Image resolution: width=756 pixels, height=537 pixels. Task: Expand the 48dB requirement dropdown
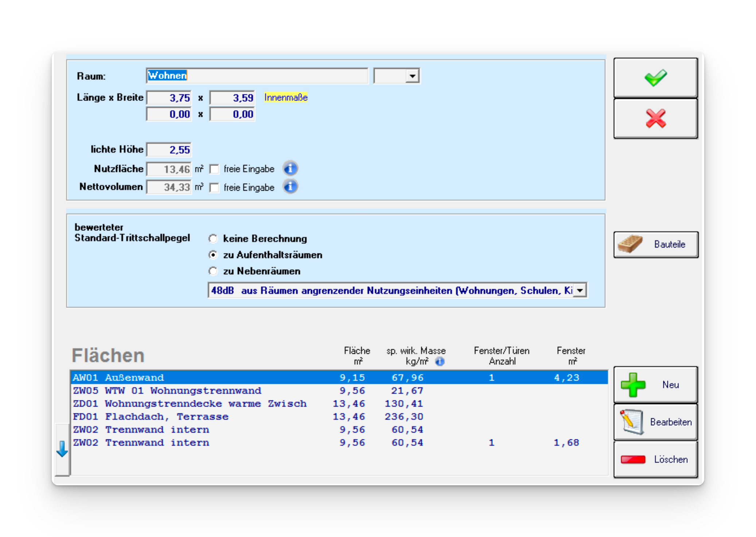pos(580,291)
